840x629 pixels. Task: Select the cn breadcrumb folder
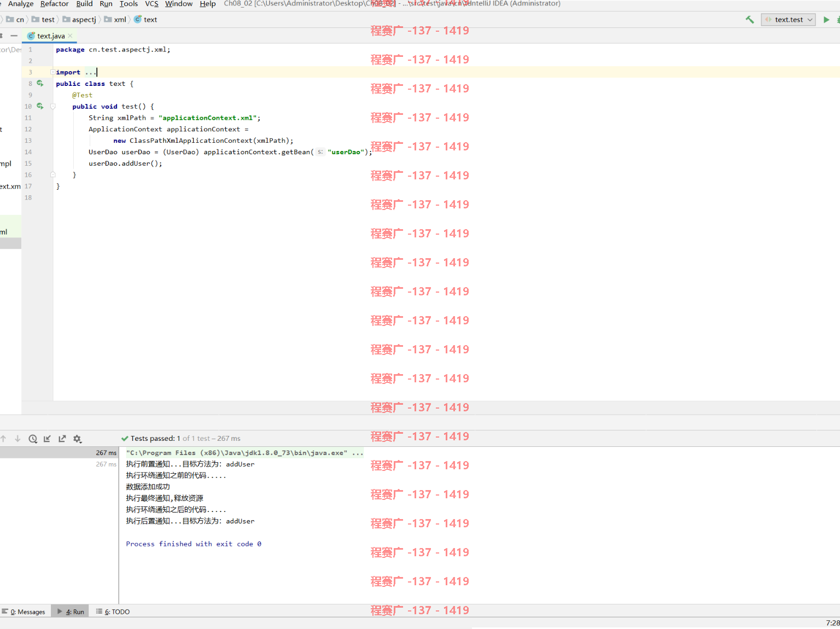(15, 20)
